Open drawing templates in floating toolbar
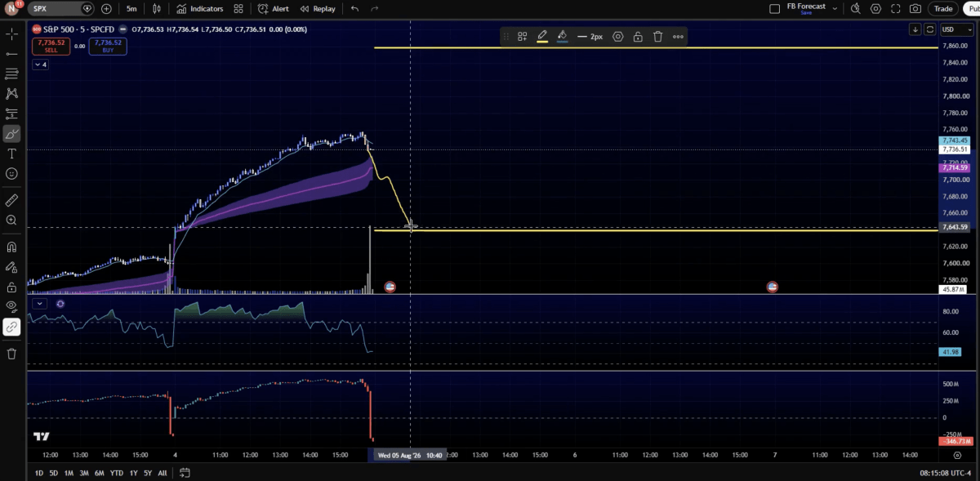The height and width of the screenshot is (481, 980). point(522,36)
